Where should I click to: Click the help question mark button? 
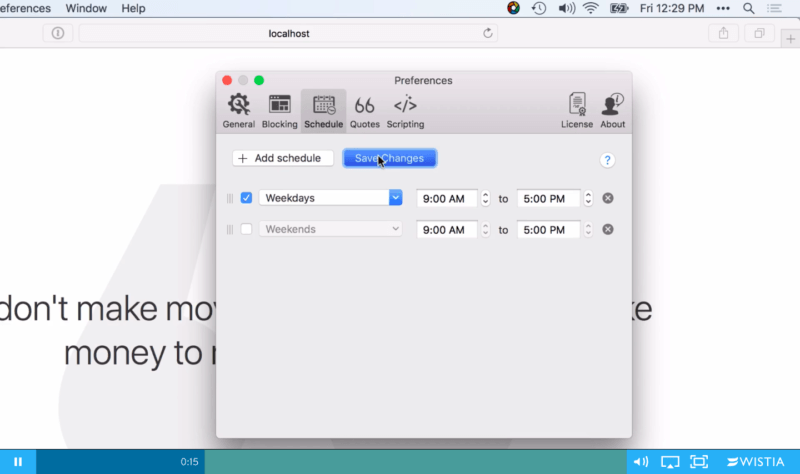(607, 160)
